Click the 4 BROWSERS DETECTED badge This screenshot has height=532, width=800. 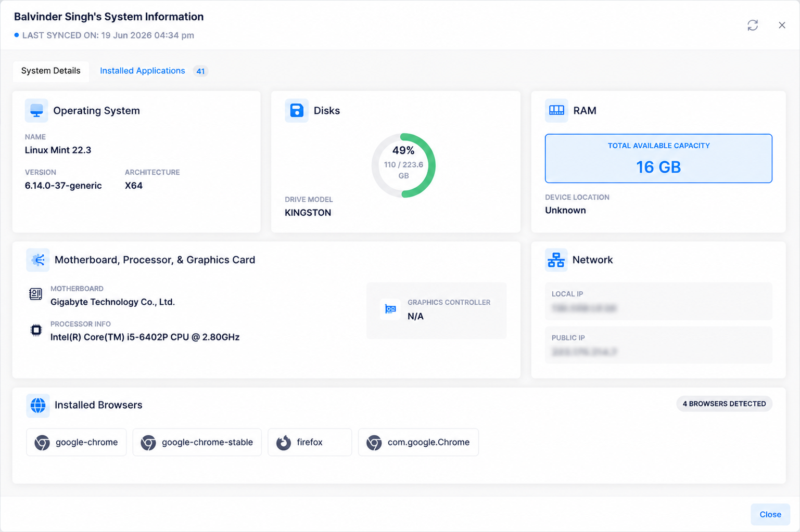(724, 404)
